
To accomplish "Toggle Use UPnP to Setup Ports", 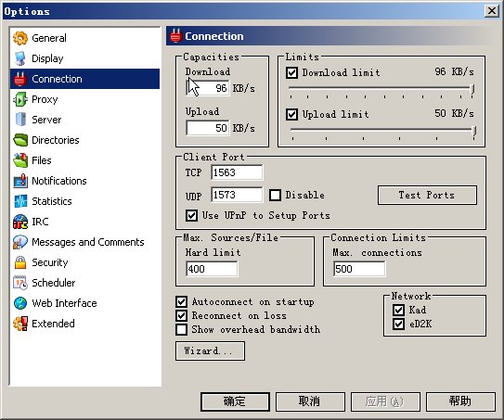I will pyautogui.click(x=191, y=215).
